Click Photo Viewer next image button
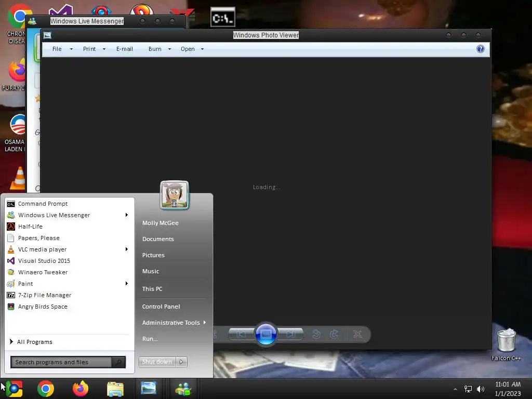The width and height of the screenshot is (532, 399). click(x=290, y=335)
